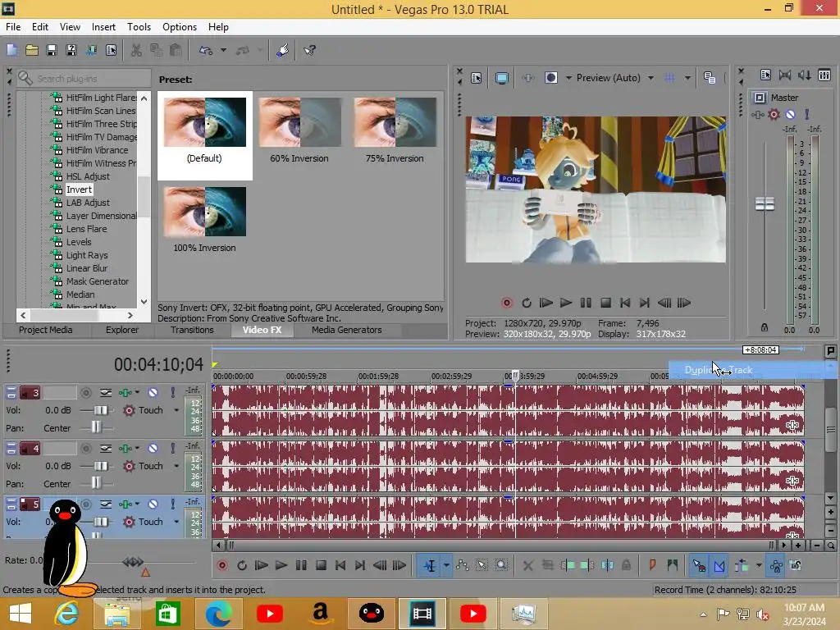Viewport: 840px width, 630px height.
Task: Open Split Screen View dropdown arrow
Action: point(568,78)
